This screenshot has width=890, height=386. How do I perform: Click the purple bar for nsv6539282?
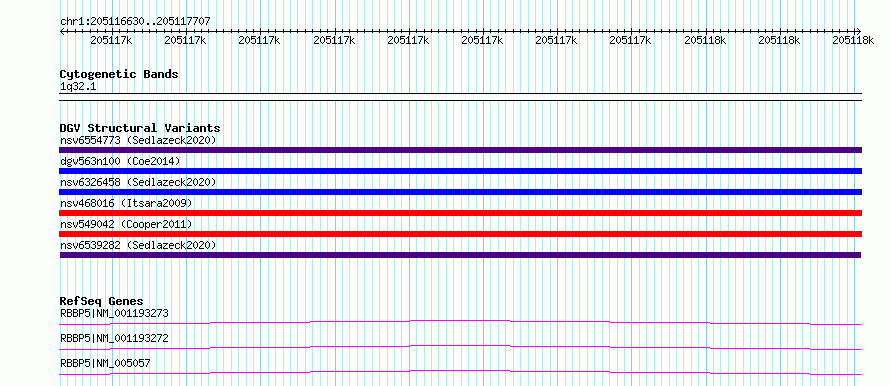pos(460,255)
